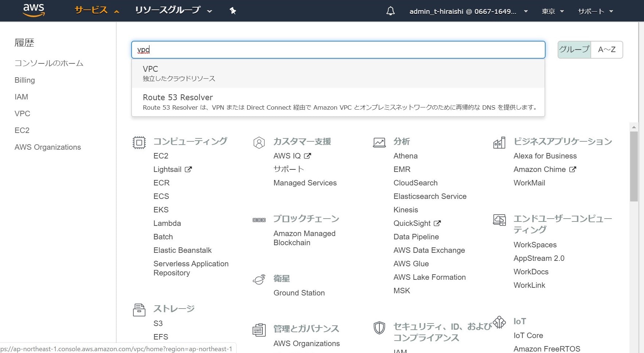Open Amazon Managed Blockchain

pyautogui.click(x=305, y=238)
